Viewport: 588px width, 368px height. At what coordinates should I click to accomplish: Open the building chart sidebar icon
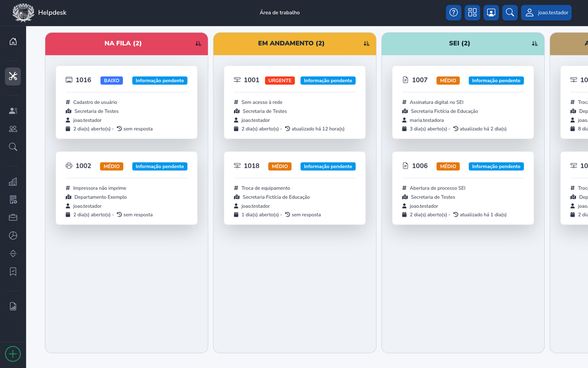point(13,182)
